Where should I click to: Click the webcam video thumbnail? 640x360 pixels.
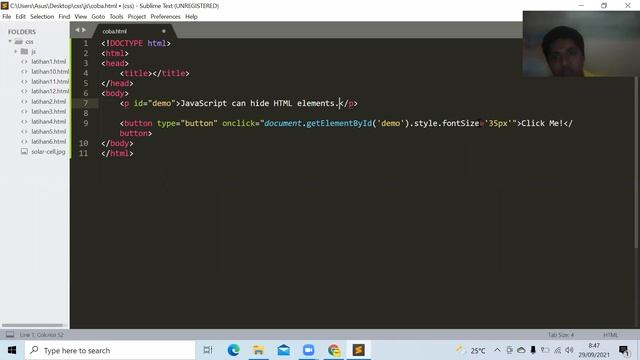pos(581,44)
